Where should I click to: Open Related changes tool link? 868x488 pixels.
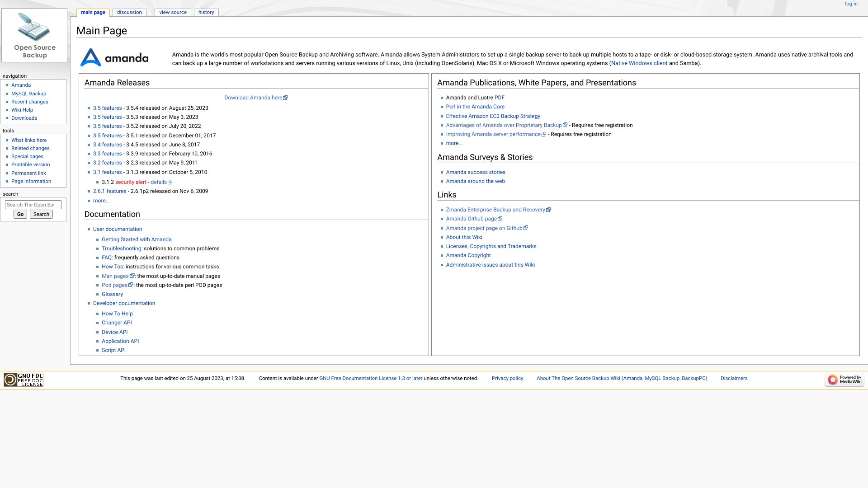pos(30,149)
